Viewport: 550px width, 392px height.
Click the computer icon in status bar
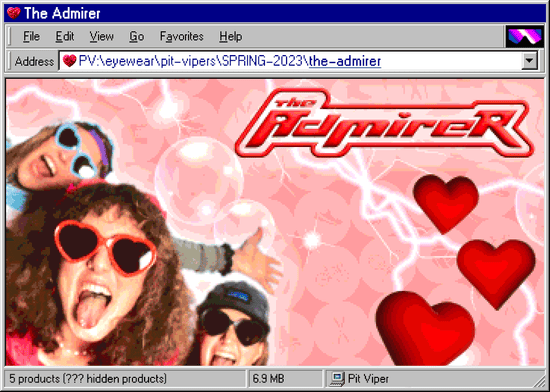(337, 379)
